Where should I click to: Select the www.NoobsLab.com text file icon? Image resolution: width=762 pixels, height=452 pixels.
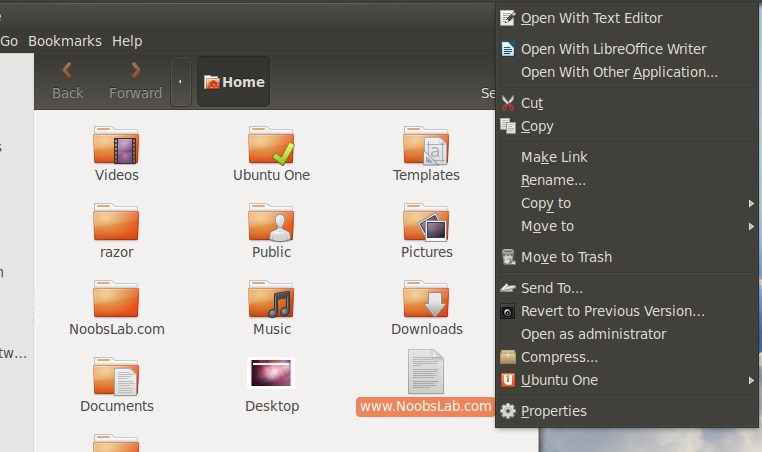pos(426,372)
